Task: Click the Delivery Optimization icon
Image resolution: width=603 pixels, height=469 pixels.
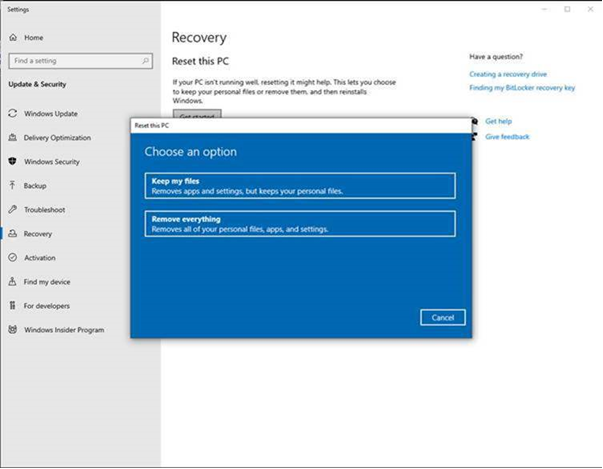Action: [13, 137]
